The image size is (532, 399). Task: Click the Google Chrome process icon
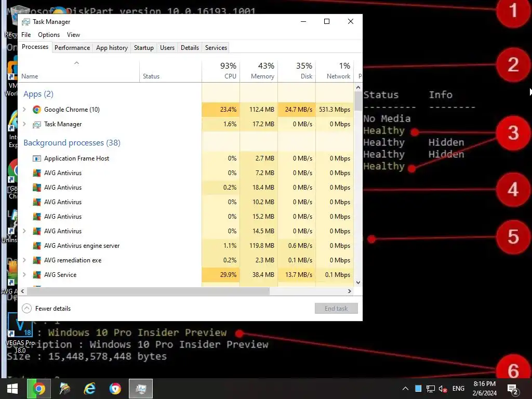[37, 110]
